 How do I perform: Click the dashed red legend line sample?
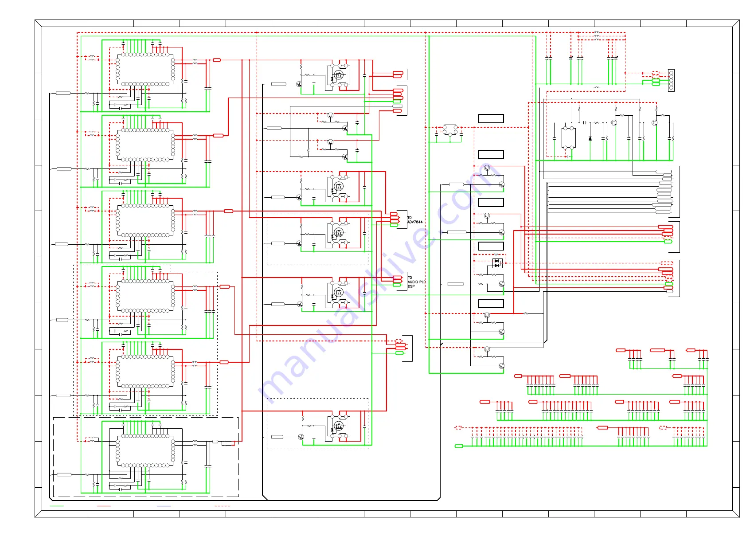coord(222,506)
